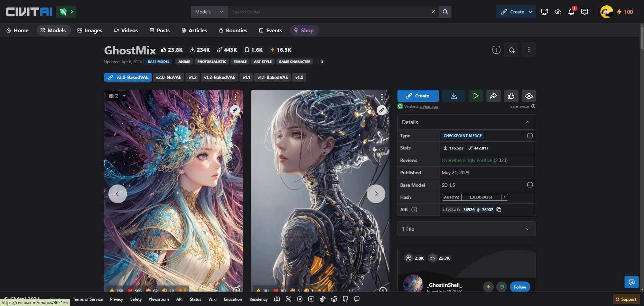Open the notifications bell
This screenshot has width=644, height=306.
tap(571, 12)
